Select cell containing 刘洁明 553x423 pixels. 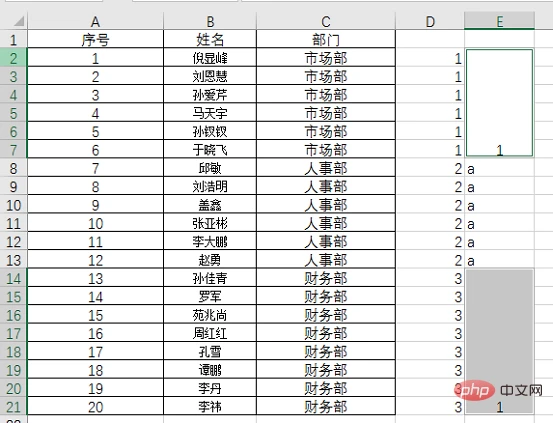point(210,187)
